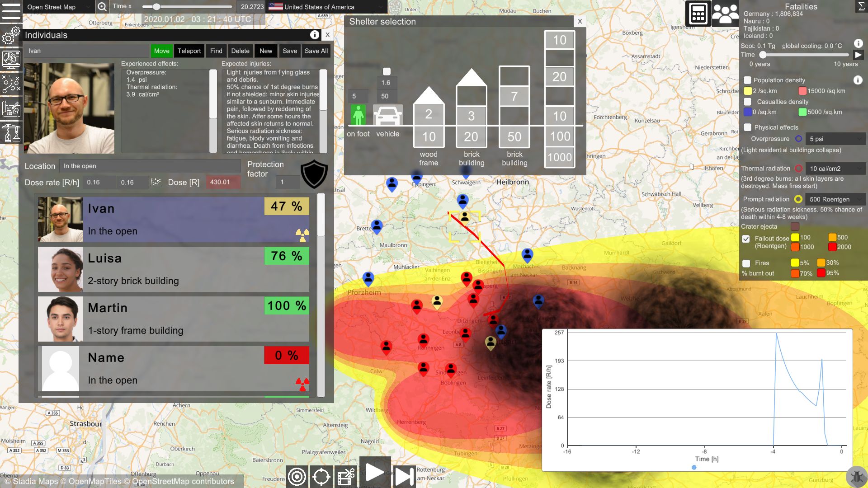Open the hamburger main menu
Screen dimensions: 868x488
pyautogui.click(x=11, y=11)
